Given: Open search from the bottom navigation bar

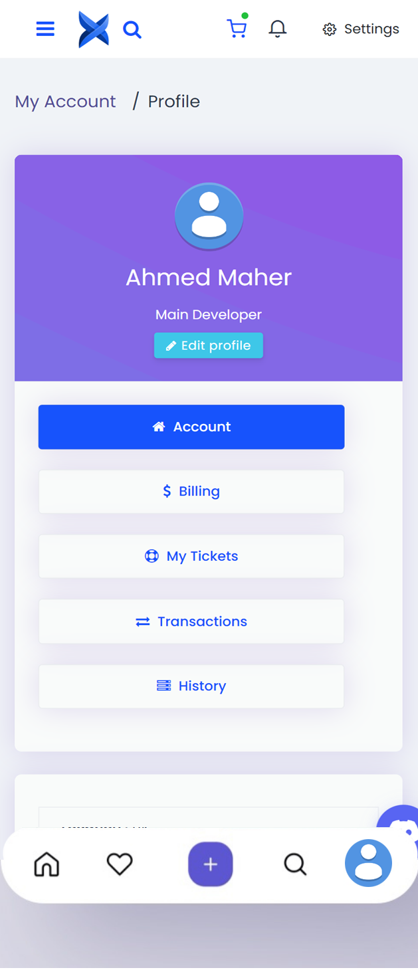Looking at the screenshot, I should click(x=295, y=864).
